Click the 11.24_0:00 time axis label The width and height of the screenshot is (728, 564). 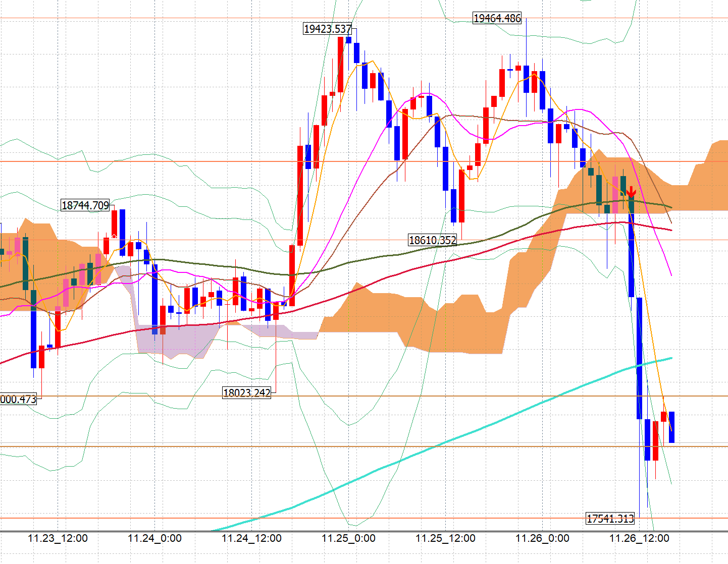coord(154,538)
